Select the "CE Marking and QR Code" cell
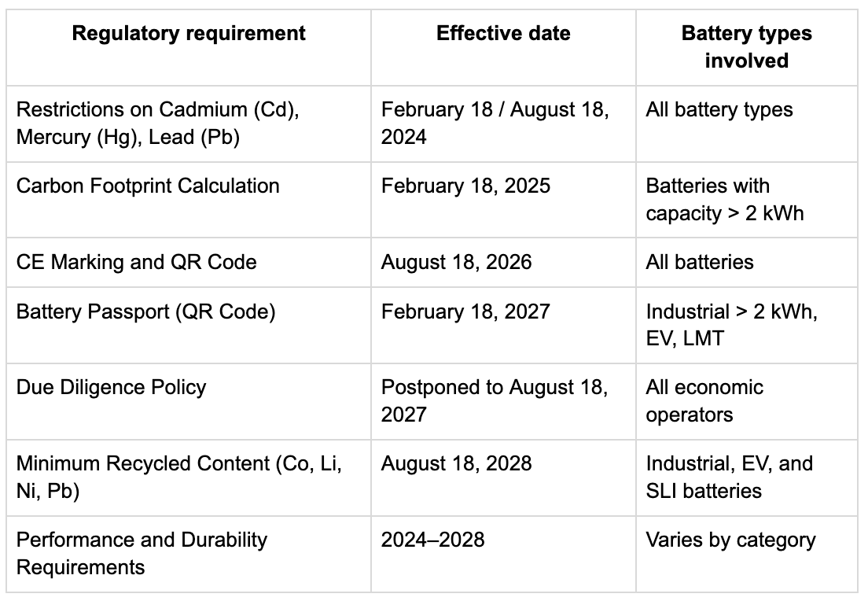868x601 pixels. point(137,262)
